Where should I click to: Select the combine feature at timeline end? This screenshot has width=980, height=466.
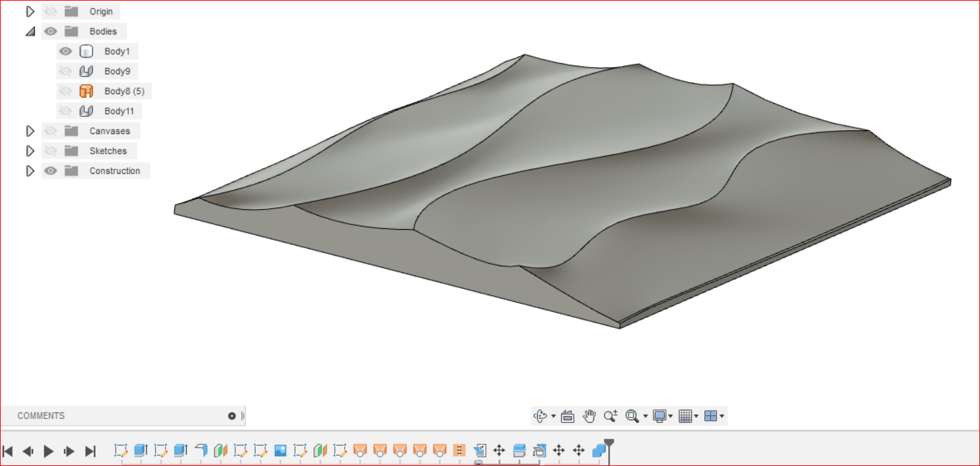coord(599,451)
